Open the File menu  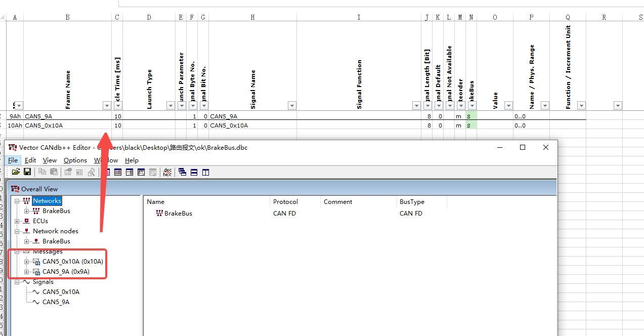pos(13,160)
